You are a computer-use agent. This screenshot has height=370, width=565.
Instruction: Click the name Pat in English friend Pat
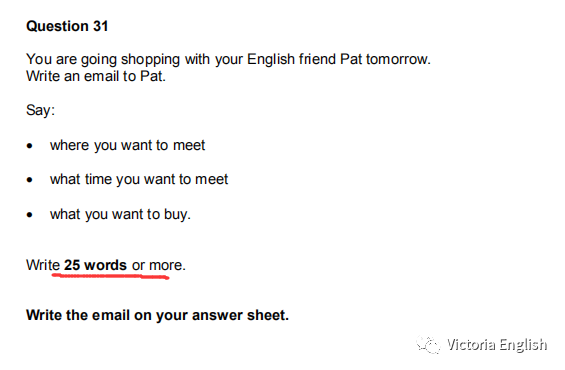351,59
